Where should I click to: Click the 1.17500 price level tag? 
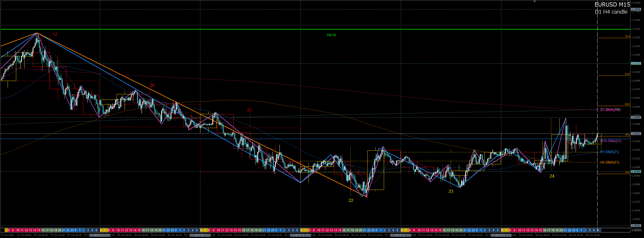coord(636,9)
